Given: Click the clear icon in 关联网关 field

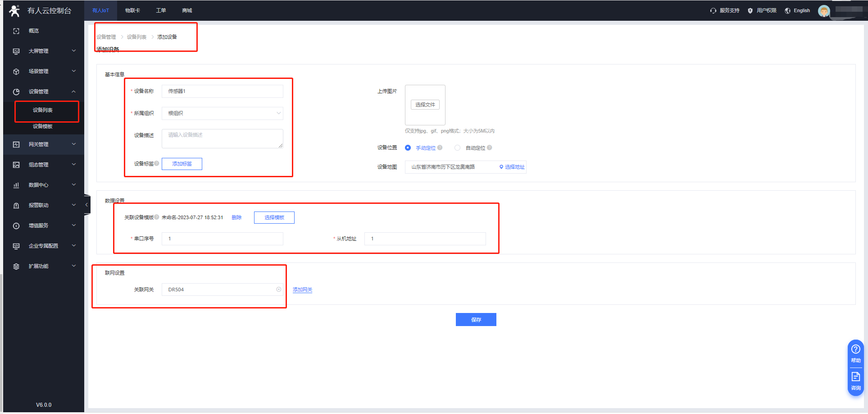Looking at the screenshot, I should tap(279, 290).
